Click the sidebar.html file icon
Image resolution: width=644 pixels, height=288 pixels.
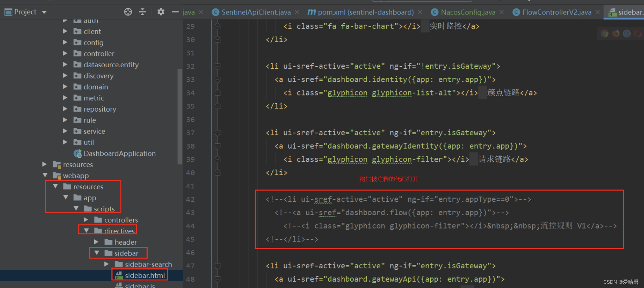[119, 275]
